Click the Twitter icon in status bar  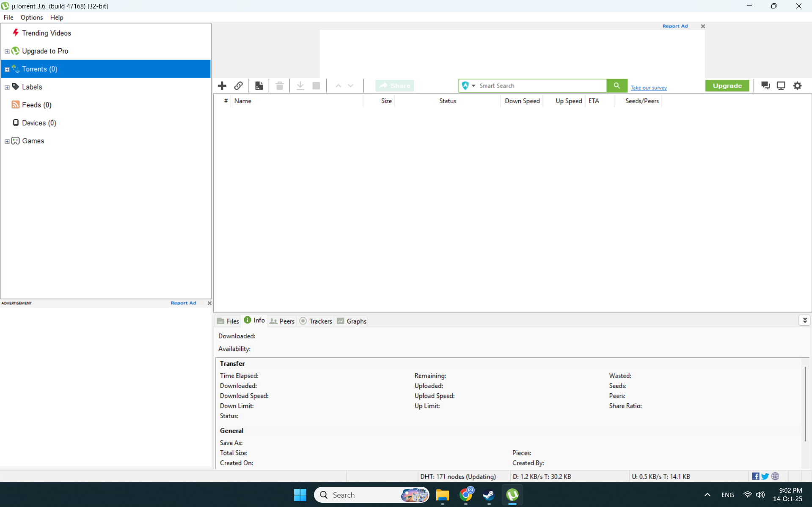pyautogui.click(x=765, y=477)
